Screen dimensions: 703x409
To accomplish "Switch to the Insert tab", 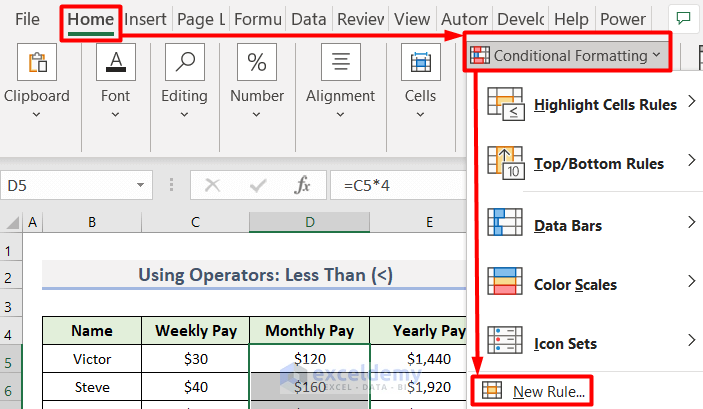I will (145, 19).
